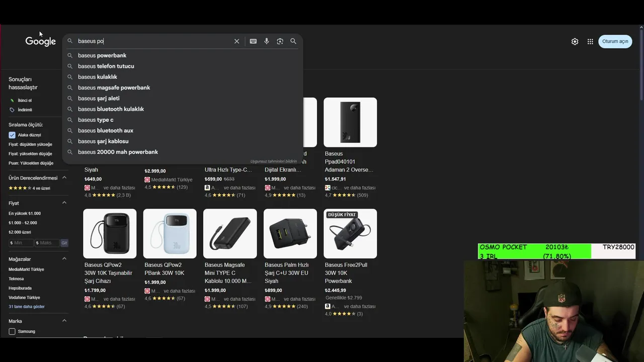The height and width of the screenshot is (362, 644).
Task: Select price range ₺2.000 üzeri
Action: point(20,232)
